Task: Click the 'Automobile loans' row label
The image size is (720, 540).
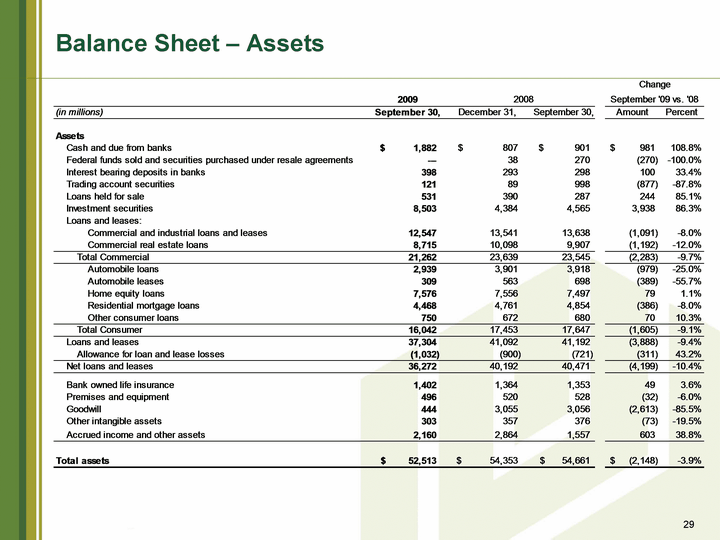Action: pos(123,269)
